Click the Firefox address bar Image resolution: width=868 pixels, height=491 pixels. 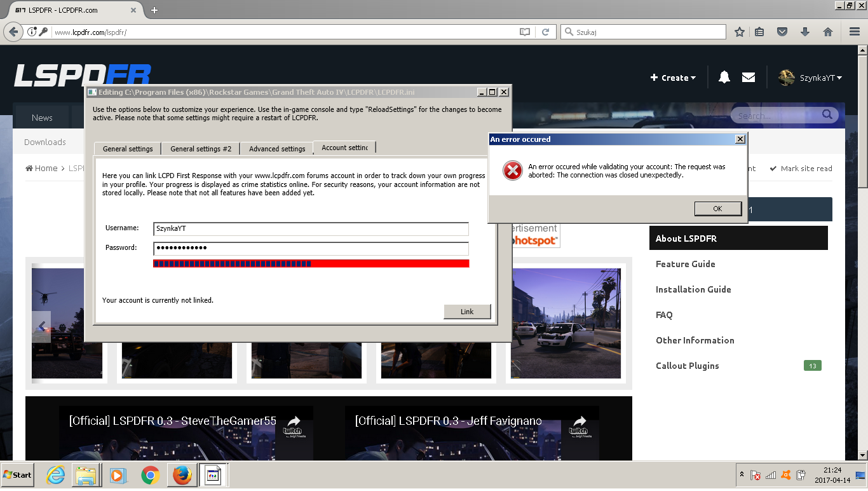(x=280, y=32)
